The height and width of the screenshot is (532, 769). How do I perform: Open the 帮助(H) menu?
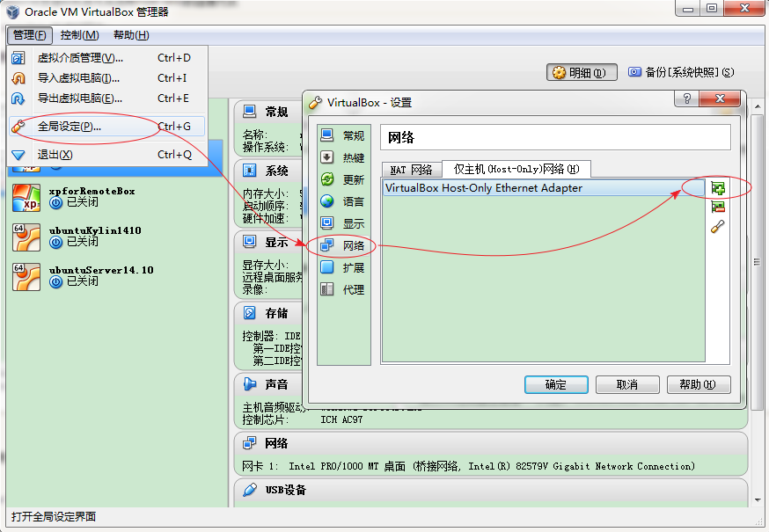[x=131, y=35]
